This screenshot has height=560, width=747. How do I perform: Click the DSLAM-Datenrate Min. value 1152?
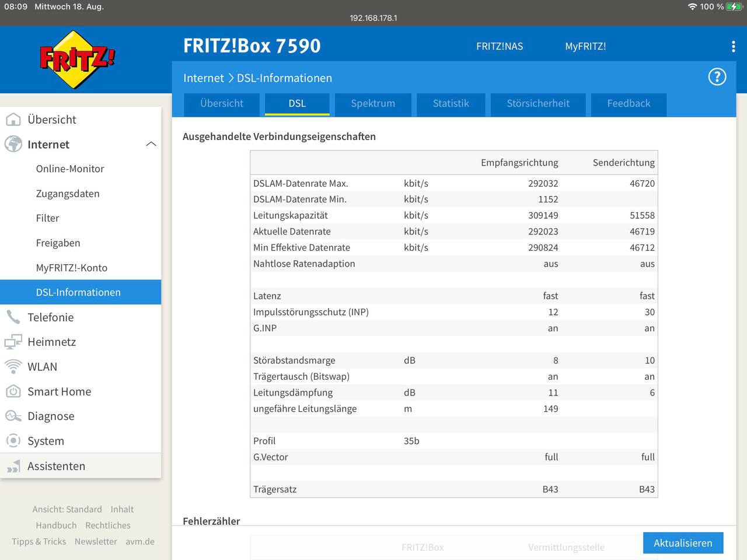548,199
